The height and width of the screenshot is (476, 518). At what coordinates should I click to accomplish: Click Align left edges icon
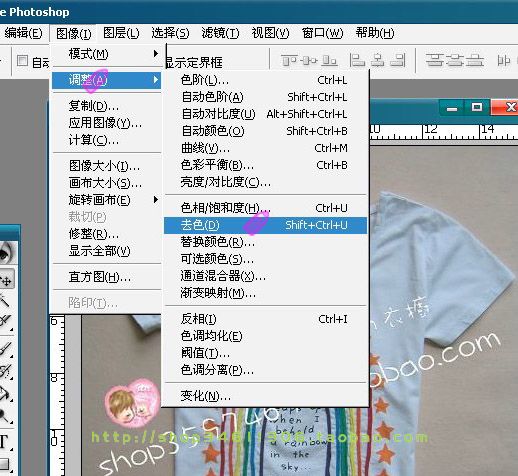[x=357, y=60]
